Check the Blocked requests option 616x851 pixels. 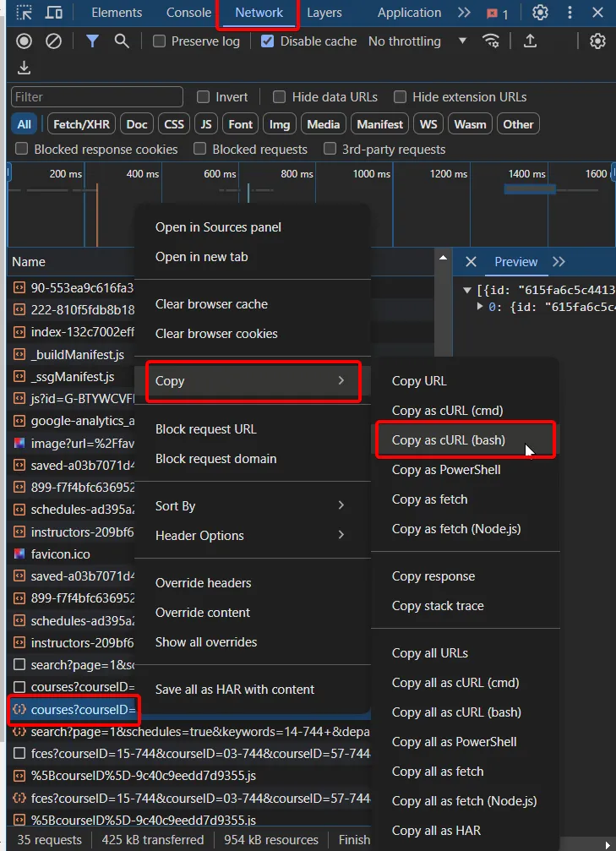click(x=199, y=150)
